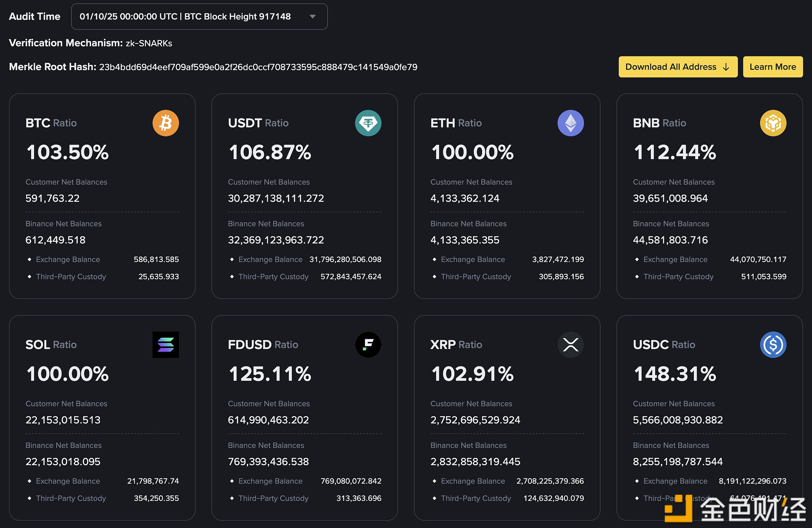The width and height of the screenshot is (812, 528).
Task: Click the XRP logo icon
Action: point(570,344)
